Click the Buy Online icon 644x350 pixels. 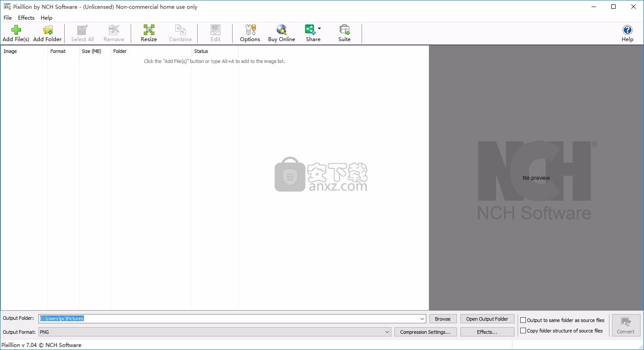[x=282, y=33]
